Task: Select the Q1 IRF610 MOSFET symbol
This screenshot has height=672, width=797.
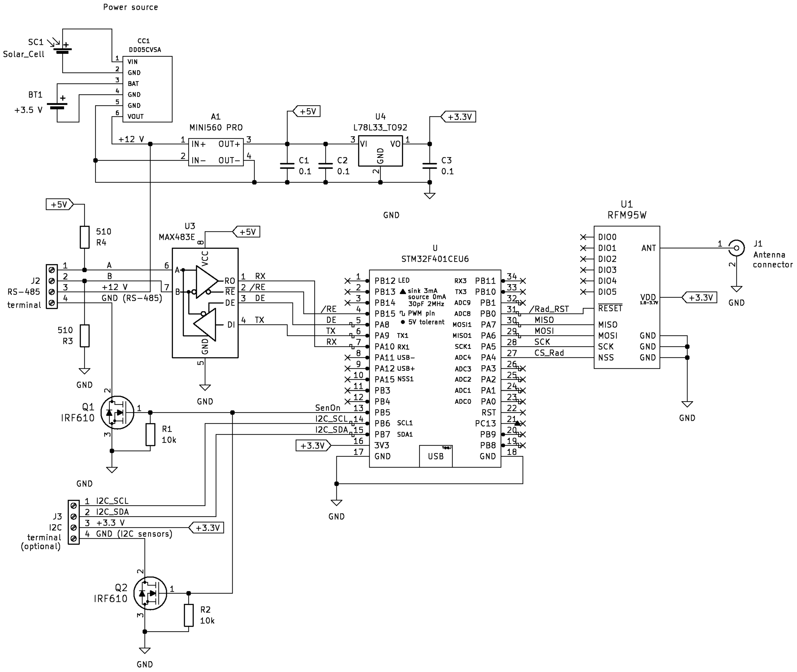Action: [117, 412]
